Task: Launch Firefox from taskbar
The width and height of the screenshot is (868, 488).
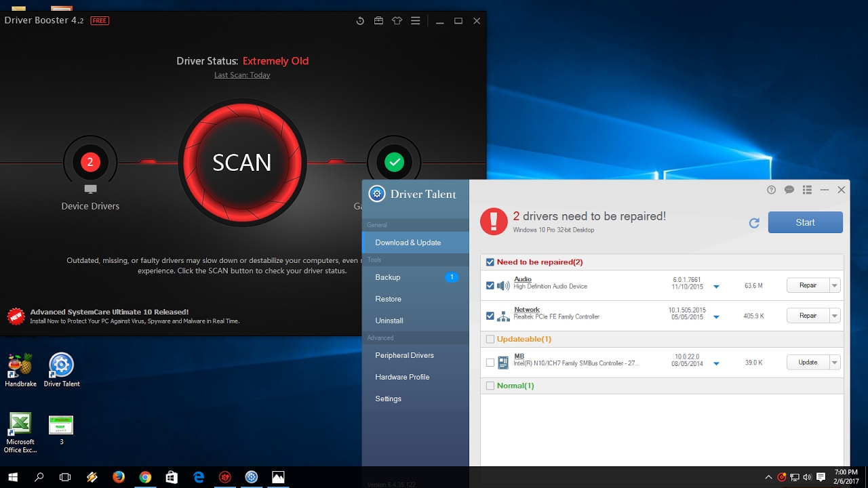Action: click(x=119, y=477)
